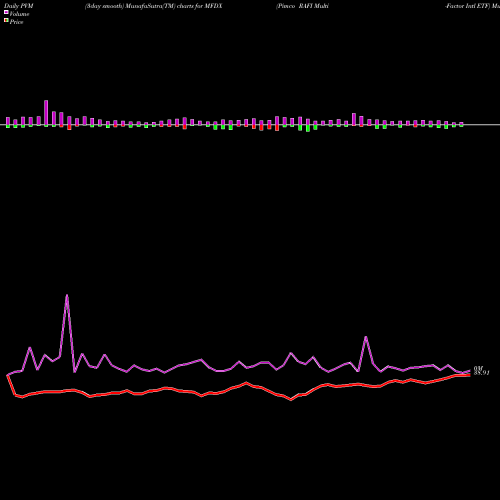This screenshot has width=500, height=500.
Task: Click the Volume legend color swatch
Action: tap(6, 12)
